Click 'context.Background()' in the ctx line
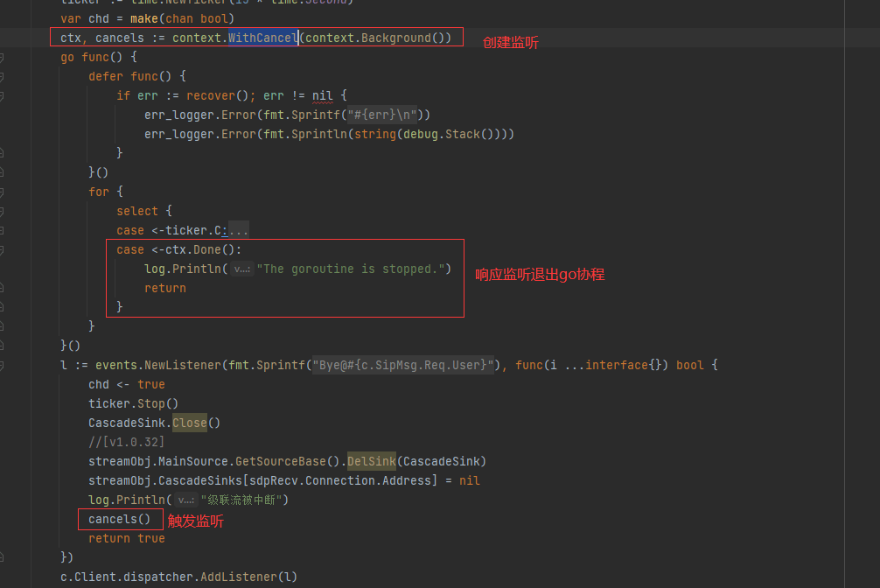880x588 pixels. (x=375, y=38)
